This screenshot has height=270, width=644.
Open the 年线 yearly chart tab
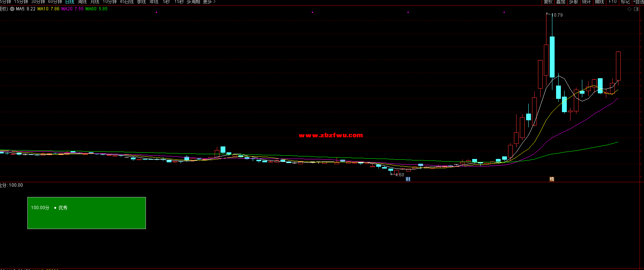pos(154,2)
